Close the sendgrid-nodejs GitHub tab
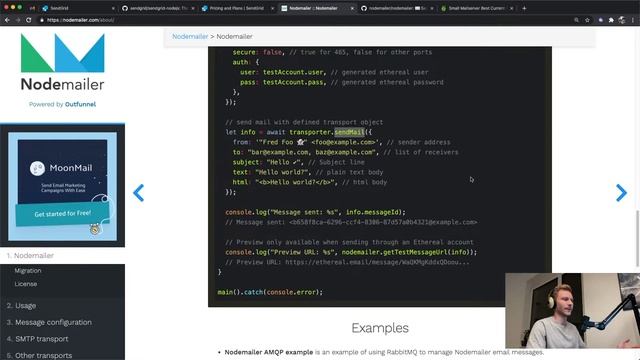 click(193, 8)
